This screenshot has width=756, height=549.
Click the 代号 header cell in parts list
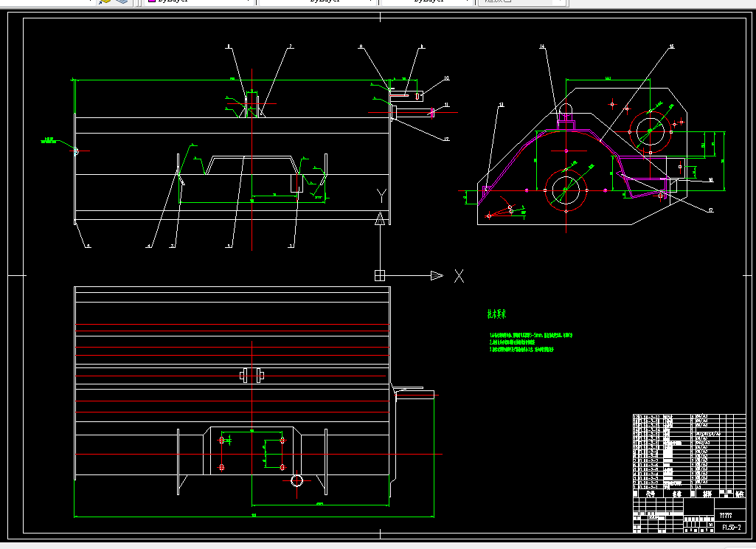pyautogui.click(x=651, y=494)
